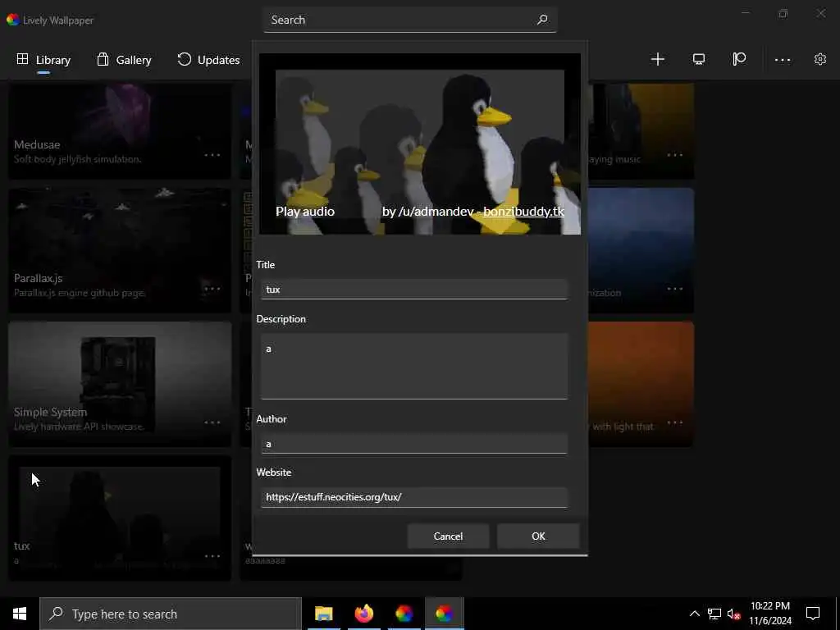Click the network icon in system tray
This screenshot has width=840, height=630.
tap(714, 614)
